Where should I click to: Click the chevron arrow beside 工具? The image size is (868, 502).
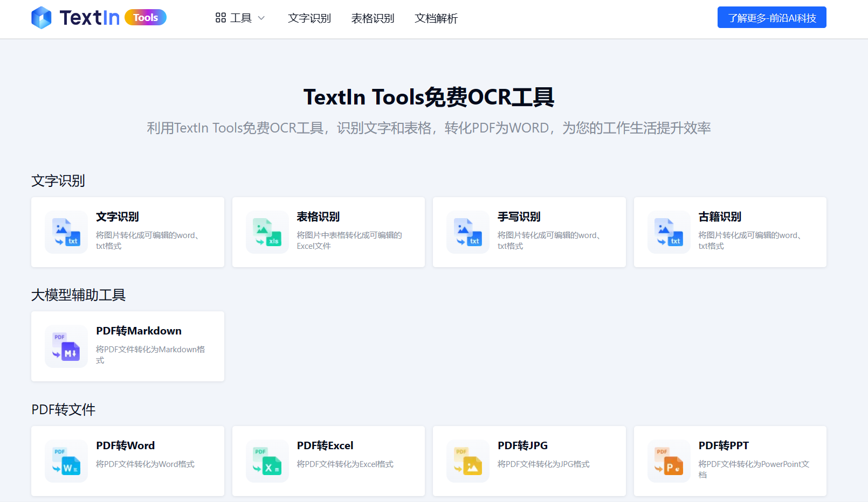(x=261, y=18)
